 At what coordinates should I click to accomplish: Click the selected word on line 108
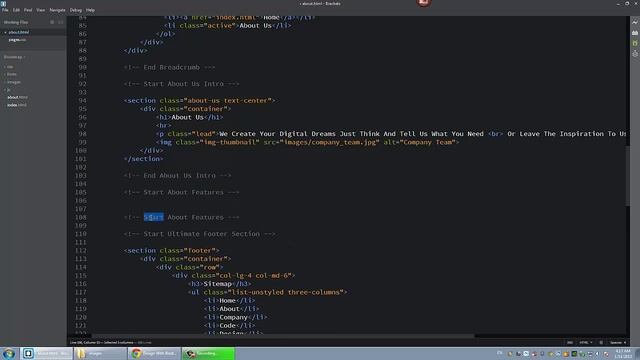pyautogui.click(x=153, y=217)
